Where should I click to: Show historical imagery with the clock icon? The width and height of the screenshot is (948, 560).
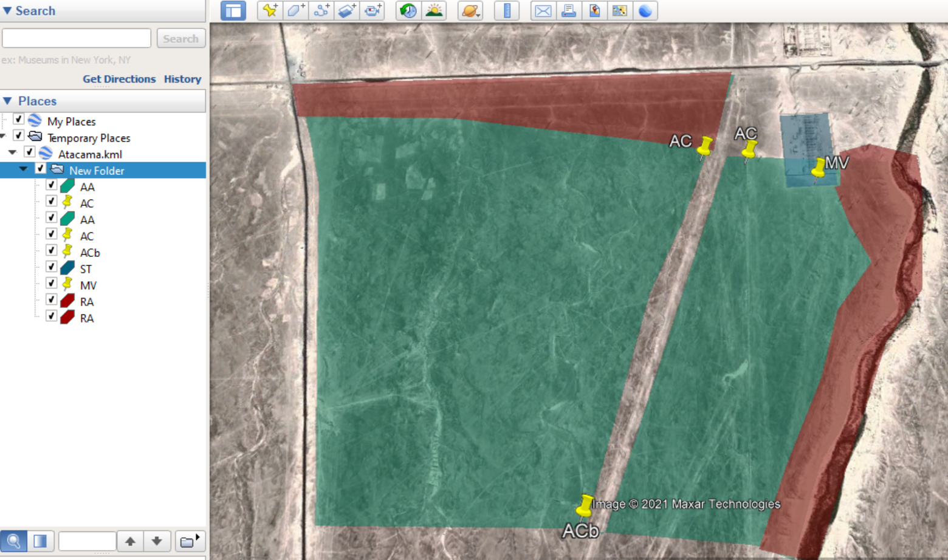coord(407,10)
